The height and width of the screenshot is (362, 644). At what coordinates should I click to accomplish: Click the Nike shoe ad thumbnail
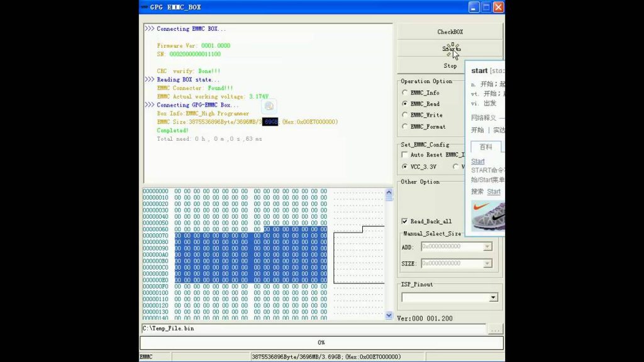(x=488, y=216)
